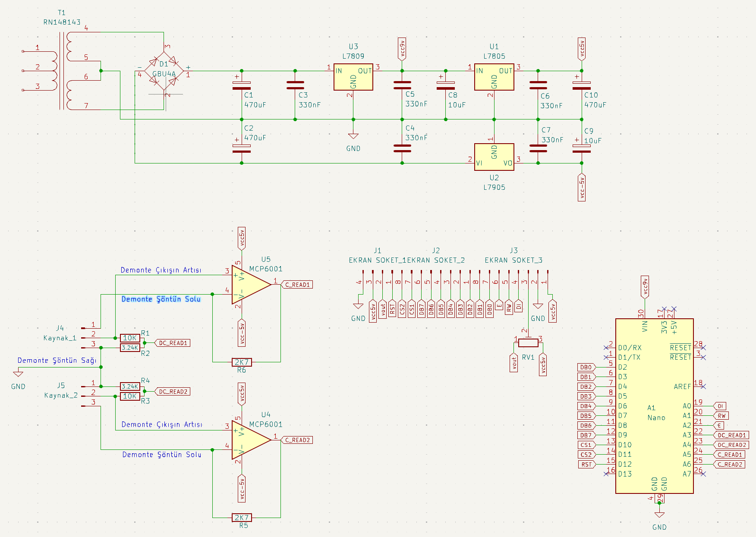Click the DB7 label at Nano D9
This screenshot has height=537, width=756.
(586, 435)
